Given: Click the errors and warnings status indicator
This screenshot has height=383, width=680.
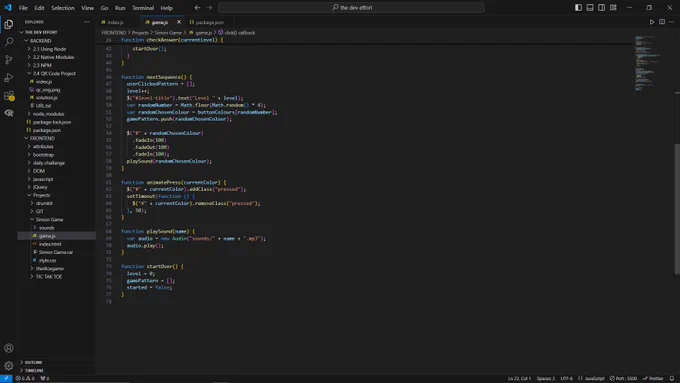Looking at the screenshot, I should (x=25, y=379).
